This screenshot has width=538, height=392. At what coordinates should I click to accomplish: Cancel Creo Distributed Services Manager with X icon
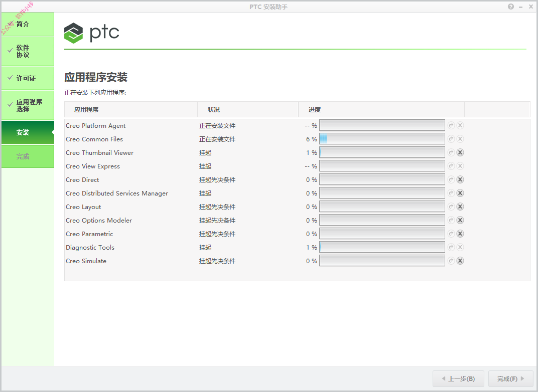coord(460,193)
